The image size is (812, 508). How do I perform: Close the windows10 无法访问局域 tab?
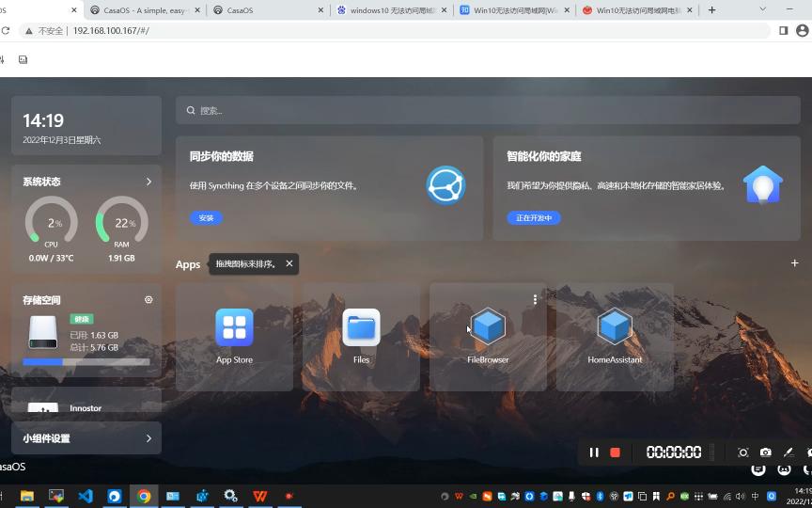click(x=444, y=9)
